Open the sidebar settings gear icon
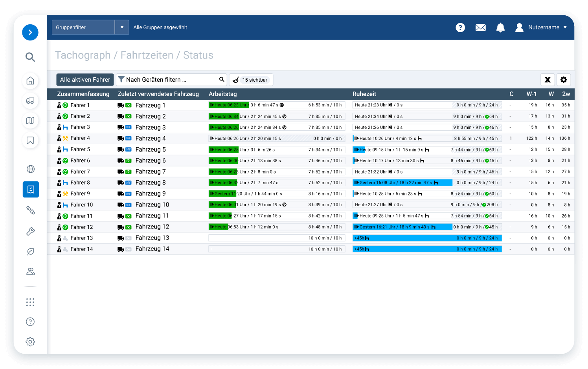The width and height of the screenshot is (588, 369). pos(30,342)
